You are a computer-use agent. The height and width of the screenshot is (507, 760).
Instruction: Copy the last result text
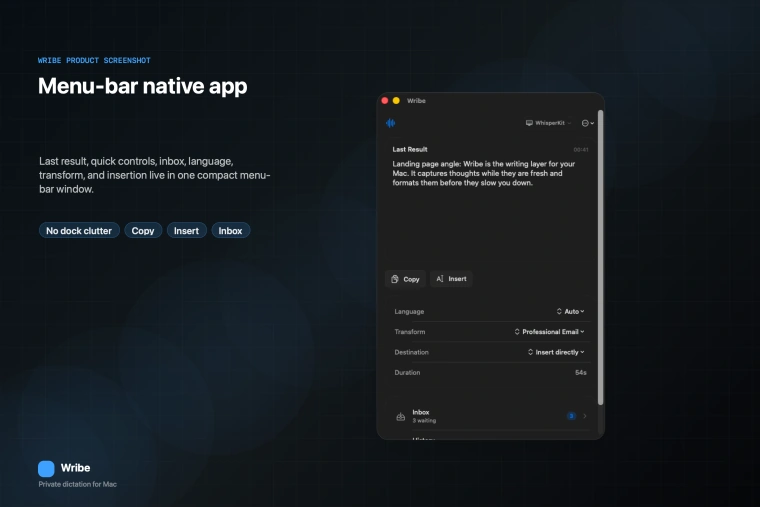pyautogui.click(x=405, y=279)
